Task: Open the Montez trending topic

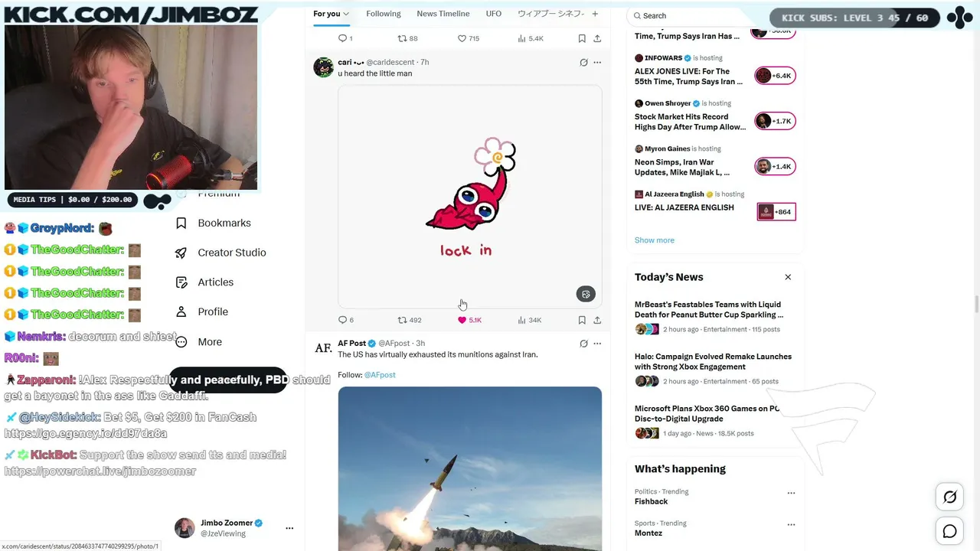Action: click(x=648, y=533)
